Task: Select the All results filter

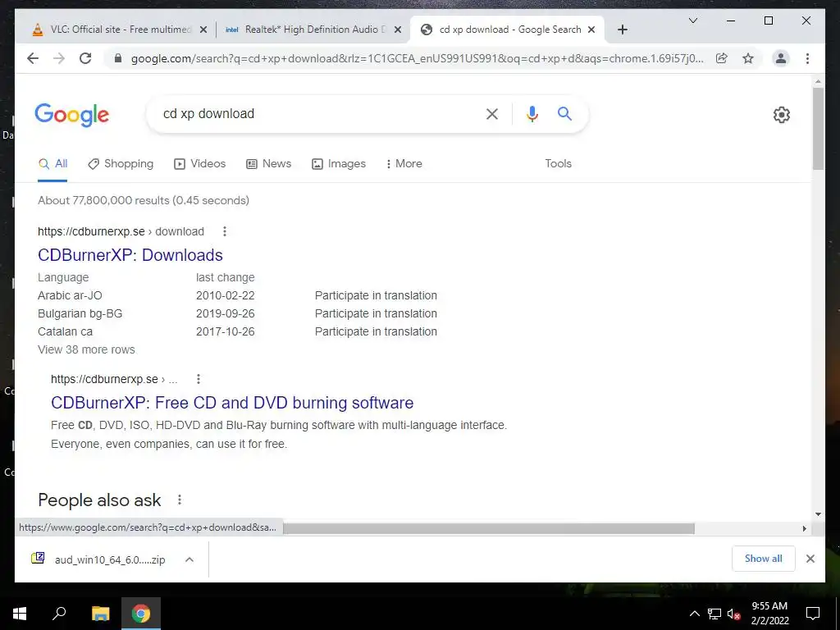Action: pyautogui.click(x=52, y=164)
